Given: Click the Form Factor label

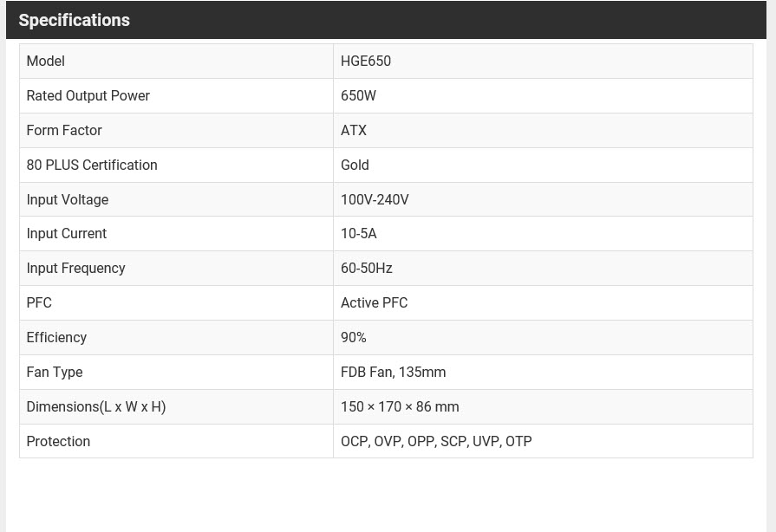Looking at the screenshot, I should [64, 131].
